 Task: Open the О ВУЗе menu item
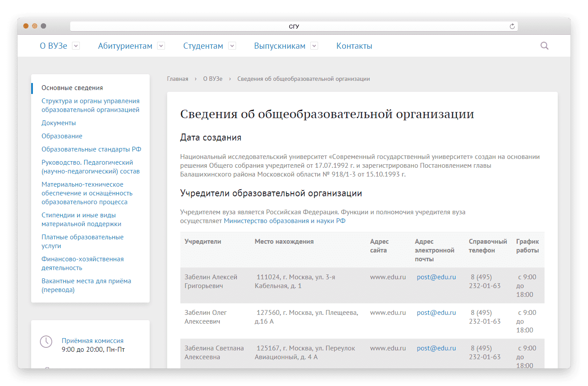[x=54, y=46]
